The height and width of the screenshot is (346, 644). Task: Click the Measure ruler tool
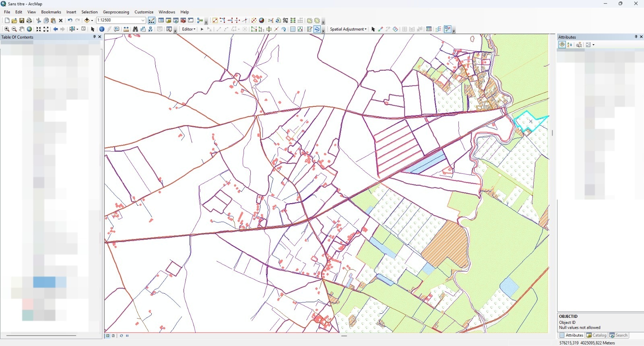126,29
